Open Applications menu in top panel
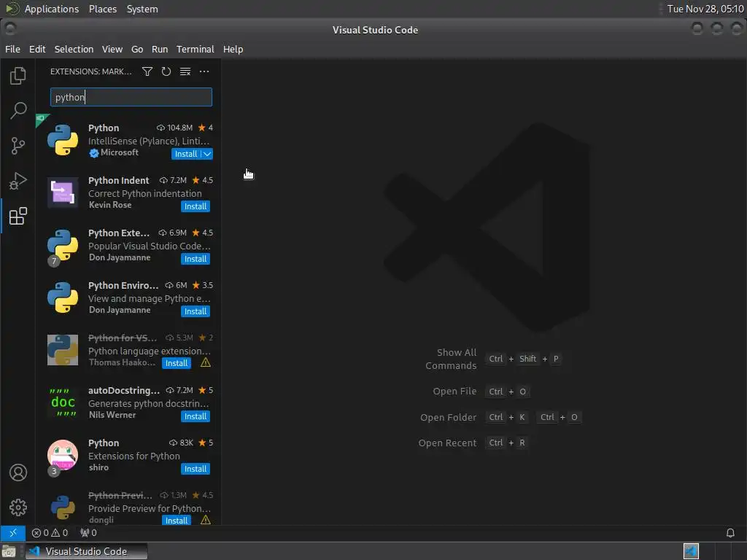The height and width of the screenshot is (560, 747). (x=52, y=9)
